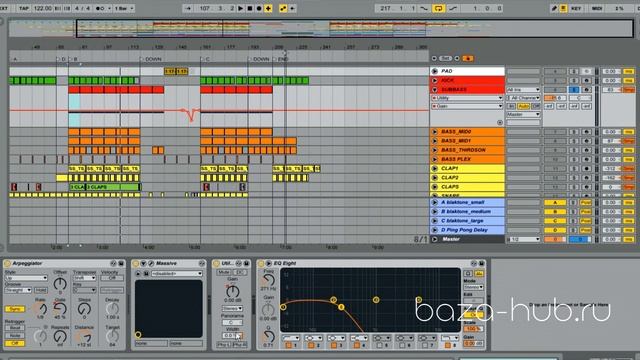Image resolution: width=640 pixels, height=360 pixels.
Task: Unfold the CLAP1 track
Action: [x=435, y=169]
